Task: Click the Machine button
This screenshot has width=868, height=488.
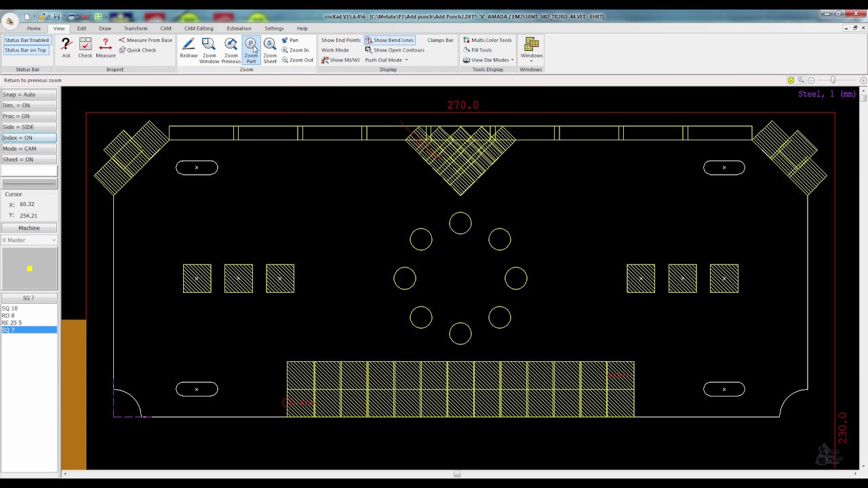Action: (29, 228)
